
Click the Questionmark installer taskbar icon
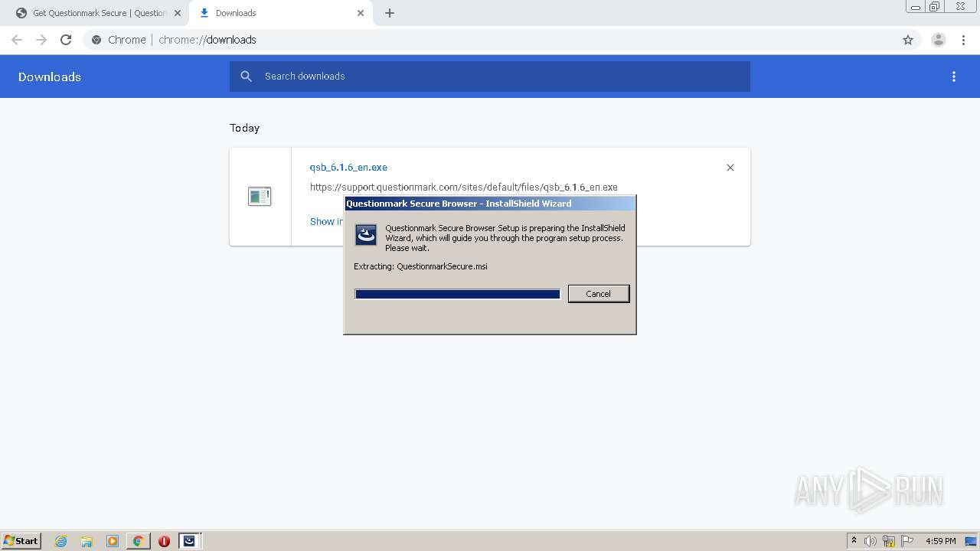(x=189, y=541)
